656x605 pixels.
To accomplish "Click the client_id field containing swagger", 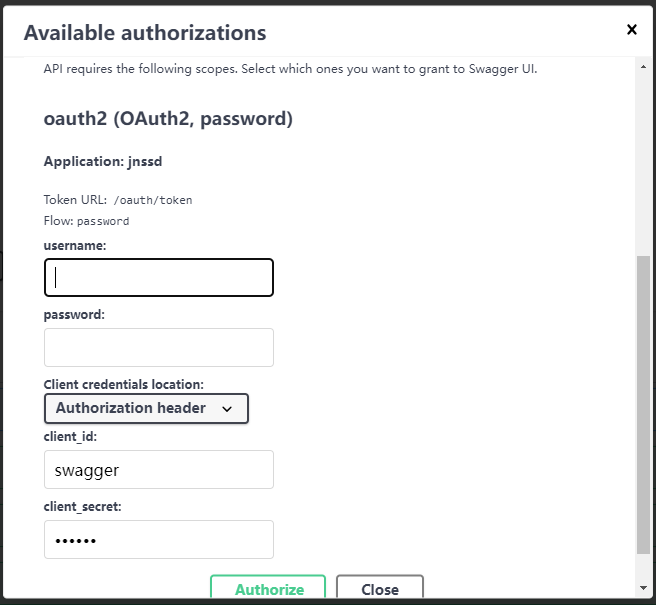I will coord(159,470).
